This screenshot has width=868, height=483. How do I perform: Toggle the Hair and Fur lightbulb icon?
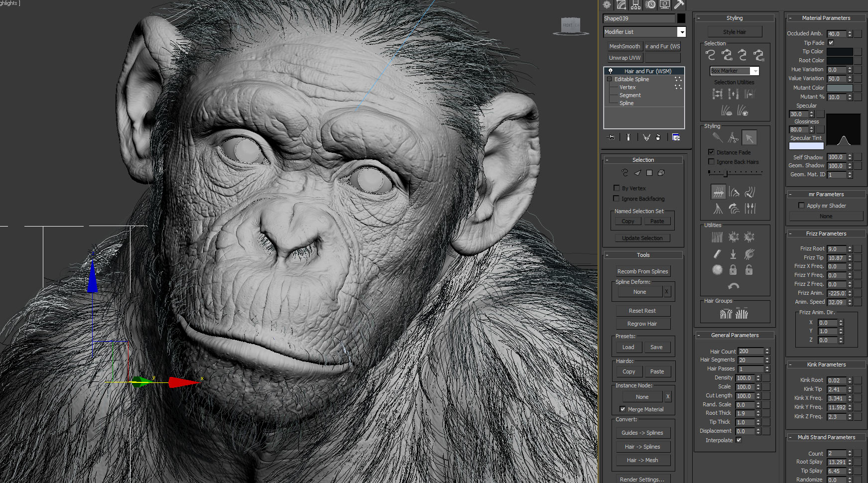coord(610,71)
